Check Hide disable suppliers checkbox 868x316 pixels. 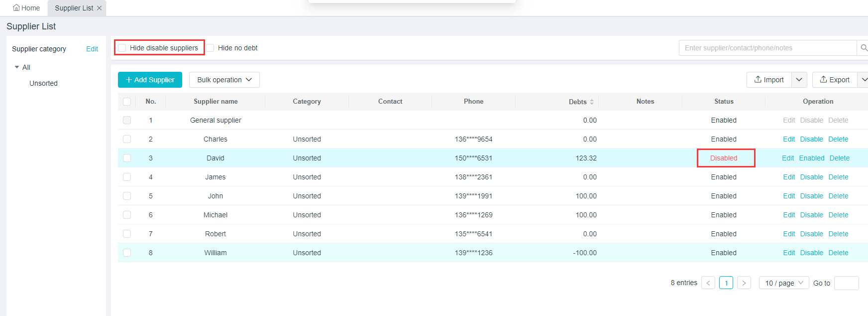(122, 48)
